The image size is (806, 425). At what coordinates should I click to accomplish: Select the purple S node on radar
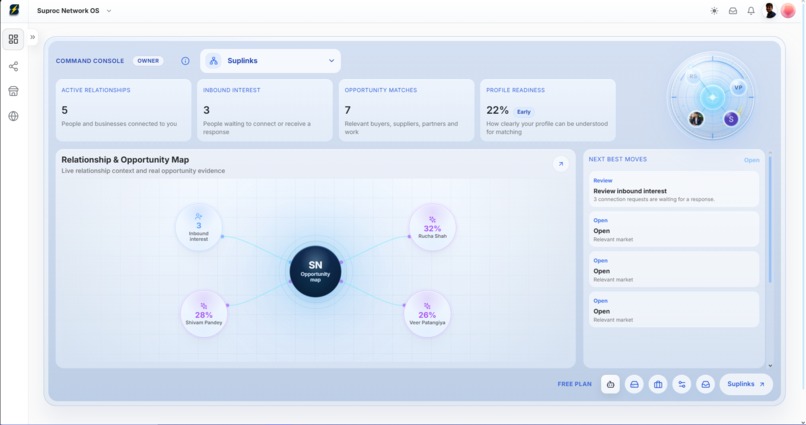point(731,119)
